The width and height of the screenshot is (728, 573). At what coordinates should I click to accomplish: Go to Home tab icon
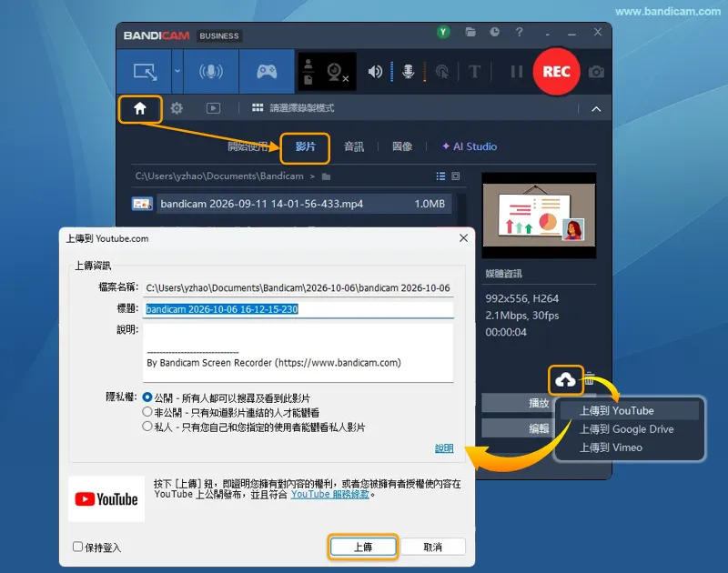(140, 108)
